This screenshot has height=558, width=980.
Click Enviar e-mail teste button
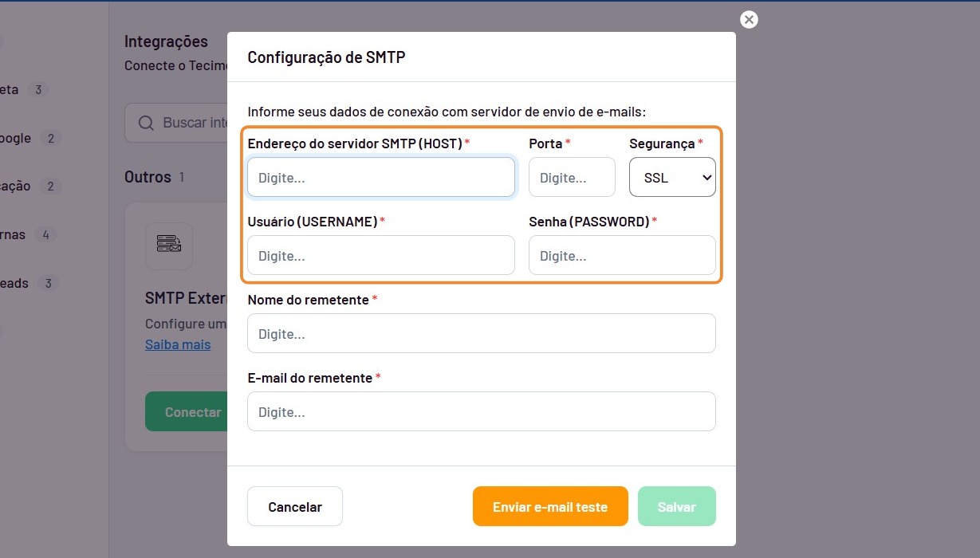pos(550,506)
